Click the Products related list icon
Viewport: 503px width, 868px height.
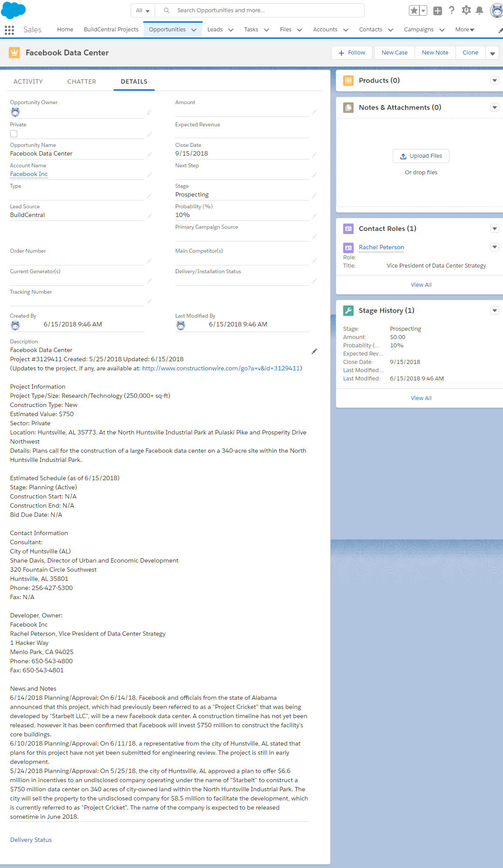click(x=348, y=81)
